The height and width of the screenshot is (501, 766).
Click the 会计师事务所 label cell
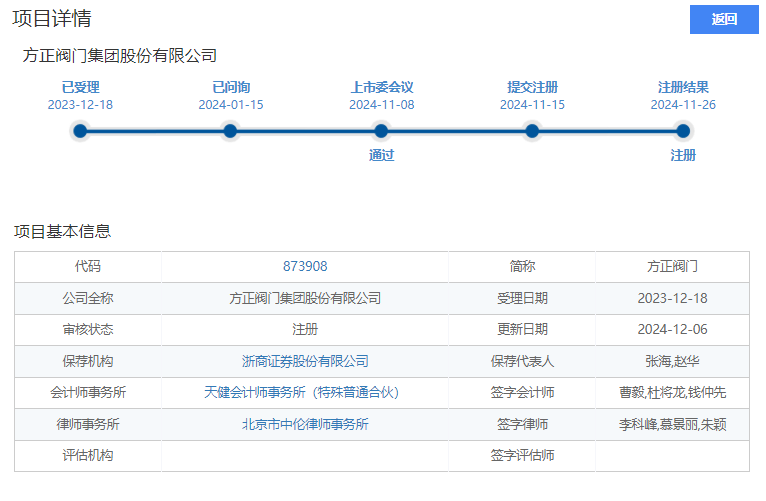tap(88, 393)
